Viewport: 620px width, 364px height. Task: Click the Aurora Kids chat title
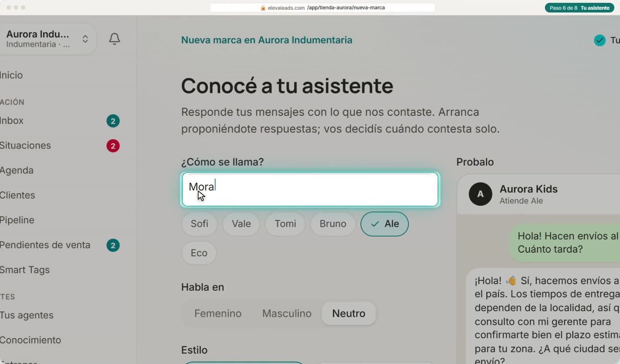tap(528, 189)
